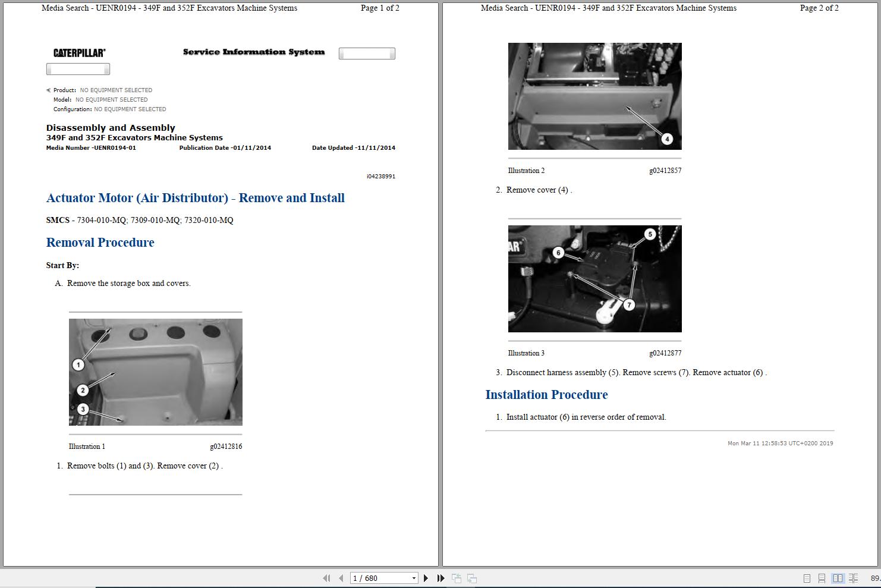Click Illustration 1 photo of the cover
The height and width of the screenshot is (588, 881).
[x=155, y=372]
